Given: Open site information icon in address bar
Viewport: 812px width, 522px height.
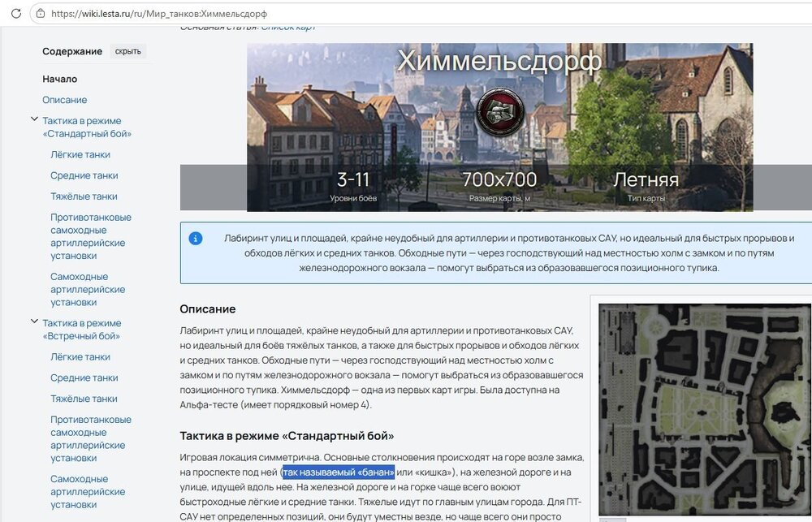Looking at the screenshot, I should tap(41, 14).
